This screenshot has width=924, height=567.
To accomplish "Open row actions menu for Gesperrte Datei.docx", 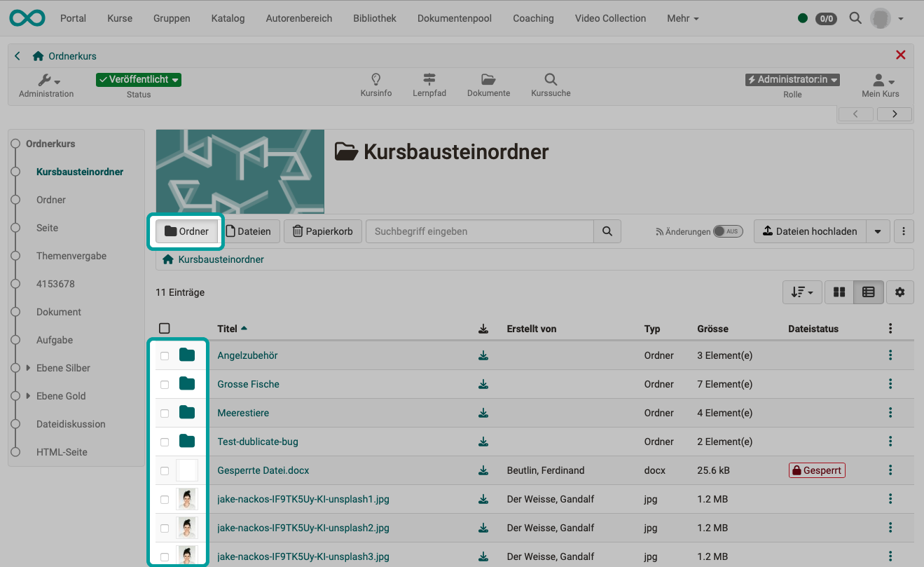I will click(890, 470).
